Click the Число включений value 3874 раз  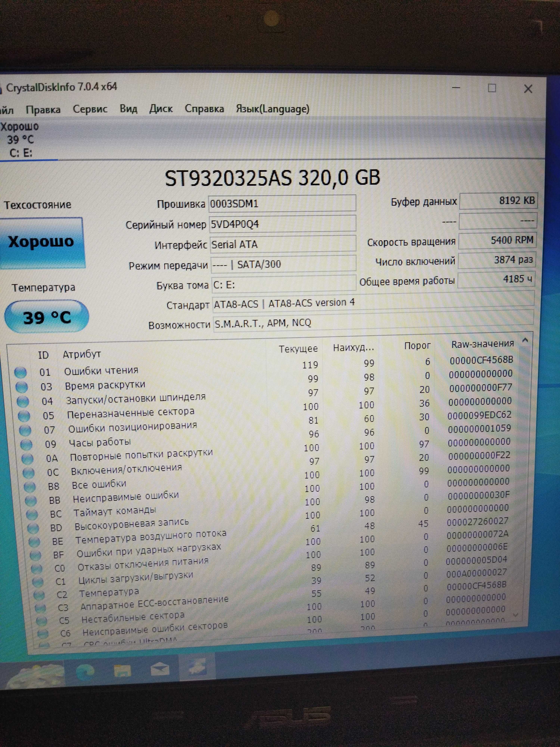click(x=497, y=260)
